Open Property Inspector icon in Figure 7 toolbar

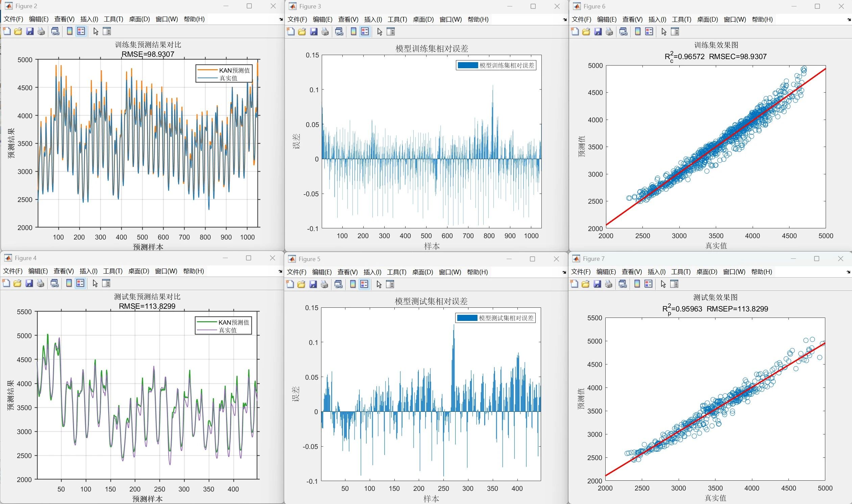(x=674, y=284)
